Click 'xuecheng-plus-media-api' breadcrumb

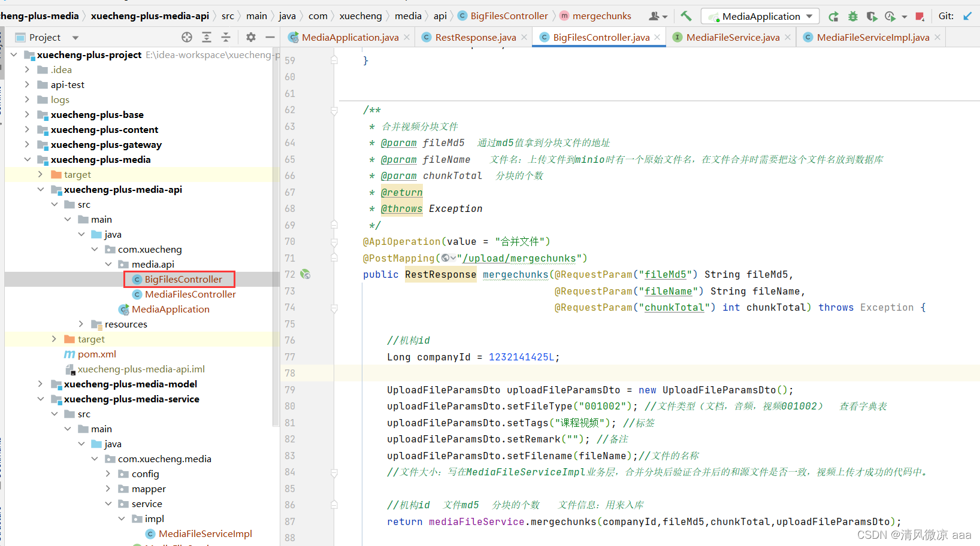(150, 16)
